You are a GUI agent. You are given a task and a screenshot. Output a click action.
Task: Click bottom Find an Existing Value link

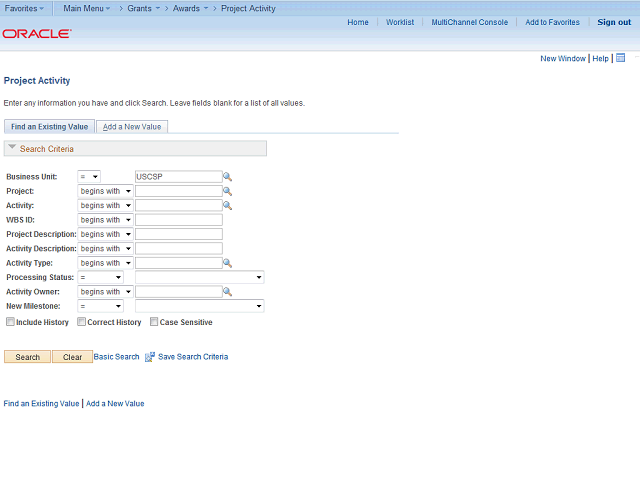pyautogui.click(x=41, y=404)
